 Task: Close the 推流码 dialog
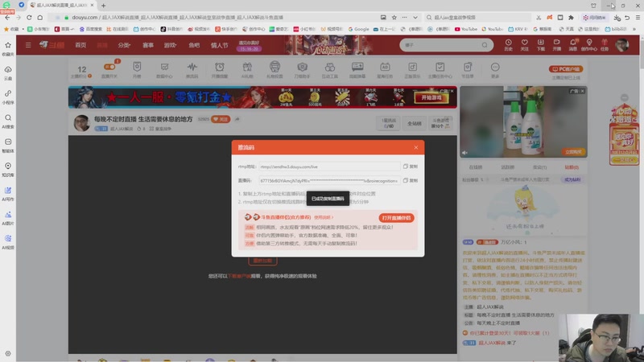click(x=415, y=147)
